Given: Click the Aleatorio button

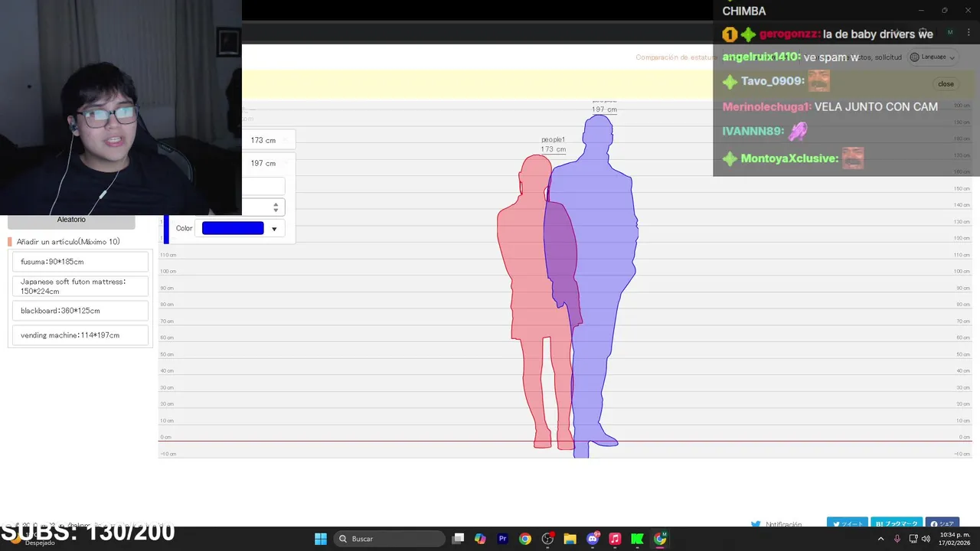Looking at the screenshot, I should (71, 220).
